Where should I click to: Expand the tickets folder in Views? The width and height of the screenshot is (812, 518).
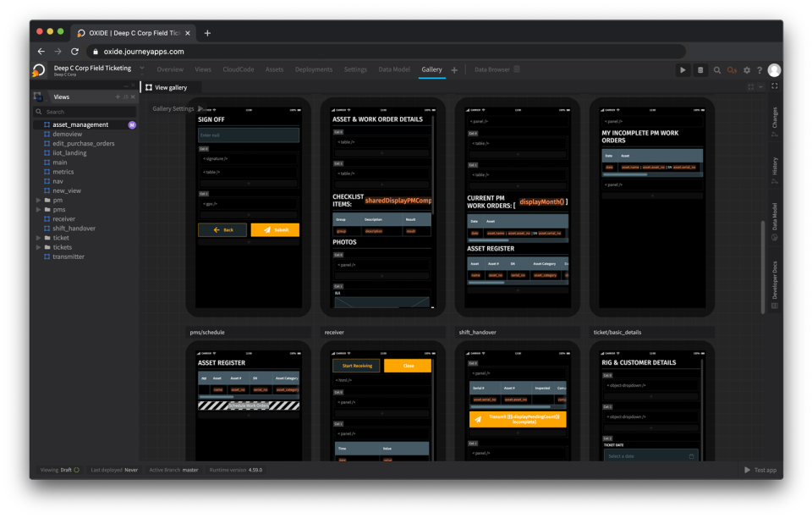click(x=38, y=247)
